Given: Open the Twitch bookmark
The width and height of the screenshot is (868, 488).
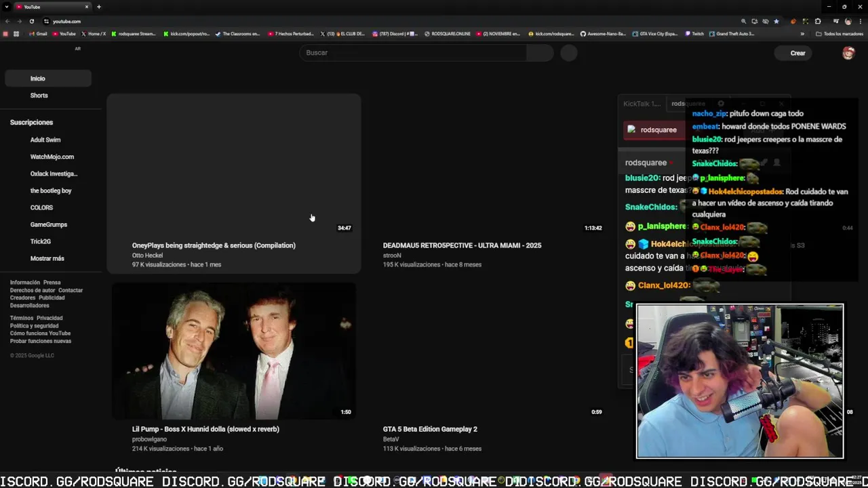Looking at the screenshot, I should [694, 34].
